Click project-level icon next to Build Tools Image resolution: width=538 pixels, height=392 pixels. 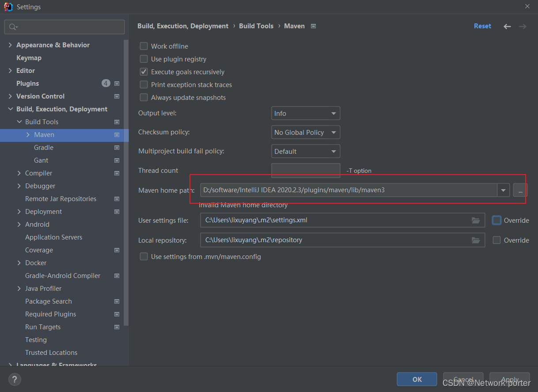[117, 122]
